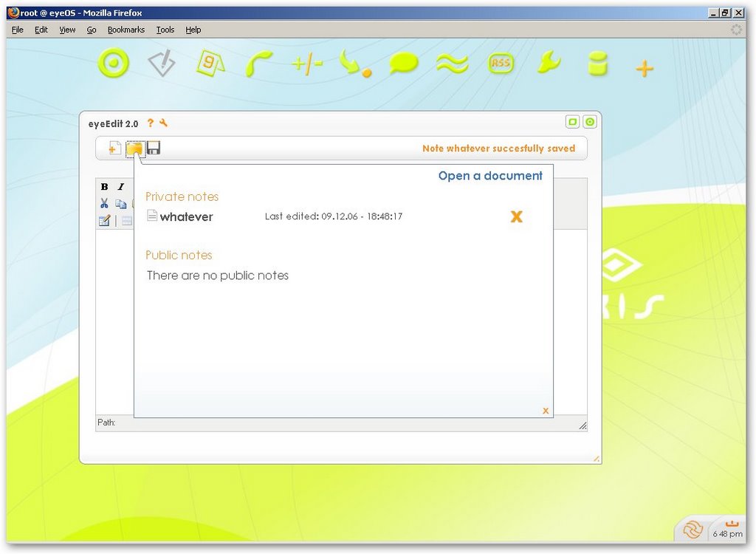Open the 'whatever' private note
756x554 pixels.
(x=186, y=216)
